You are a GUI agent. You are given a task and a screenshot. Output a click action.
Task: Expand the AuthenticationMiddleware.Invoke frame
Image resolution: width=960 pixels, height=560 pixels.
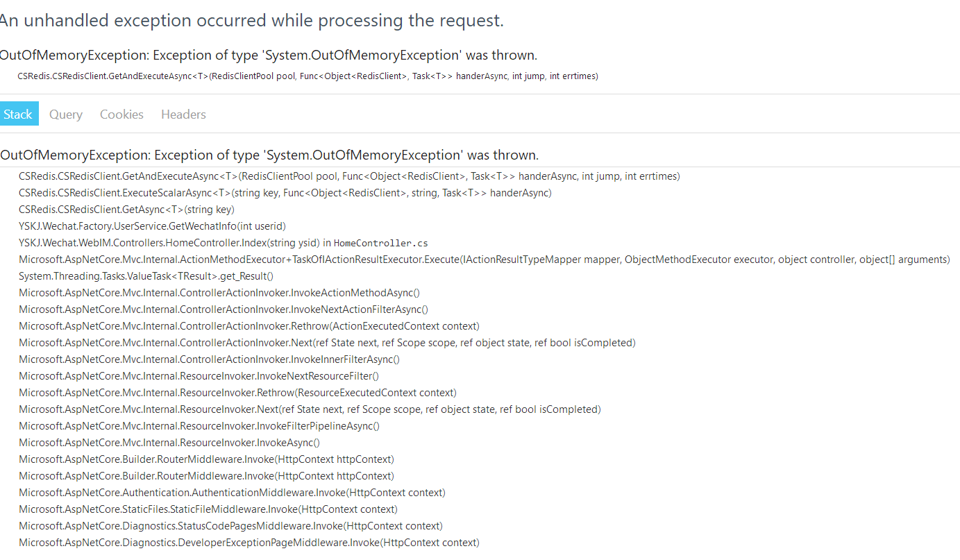point(233,492)
